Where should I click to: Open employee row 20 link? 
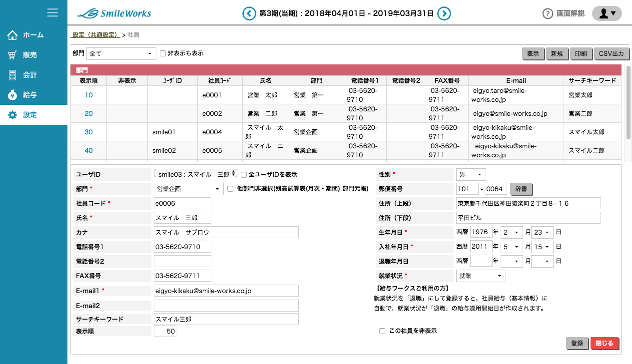click(88, 113)
